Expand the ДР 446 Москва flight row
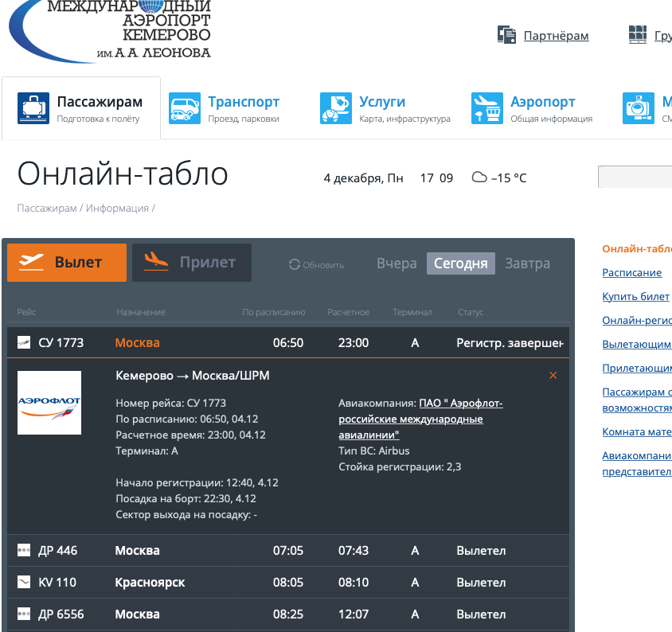 pos(288,551)
